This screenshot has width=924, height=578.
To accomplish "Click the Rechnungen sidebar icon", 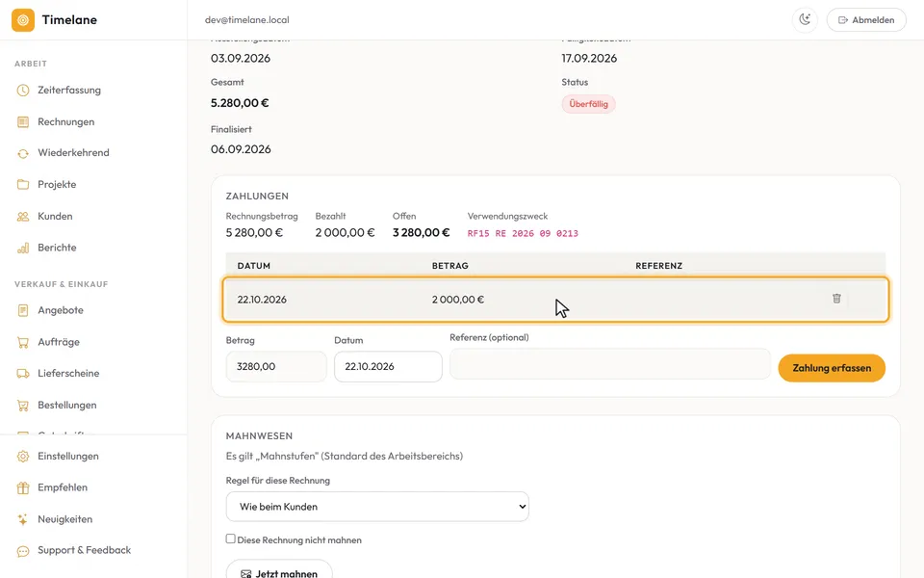I will (x=23, y=122).
